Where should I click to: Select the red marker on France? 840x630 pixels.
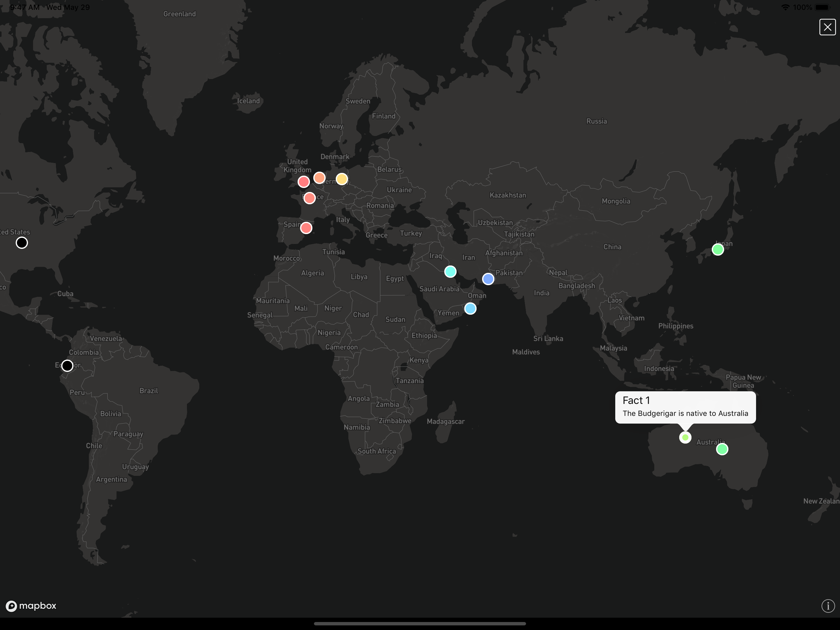click(x=310, y=198)
